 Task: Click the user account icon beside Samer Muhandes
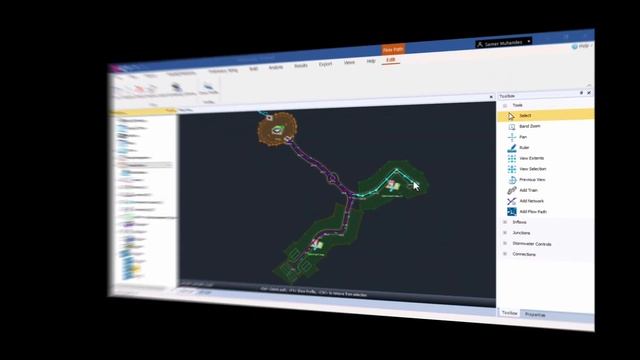pyautogui.click(x=480, y=44)
